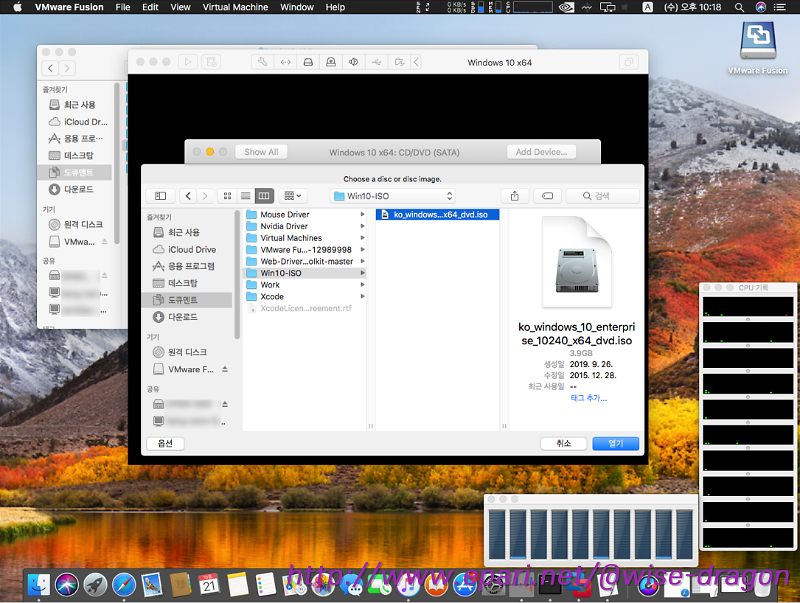Select 최근 사용 in the file chooser sidebar
Image resolution: width=800 pixels, height=603 pixels.
pos(187,232)
